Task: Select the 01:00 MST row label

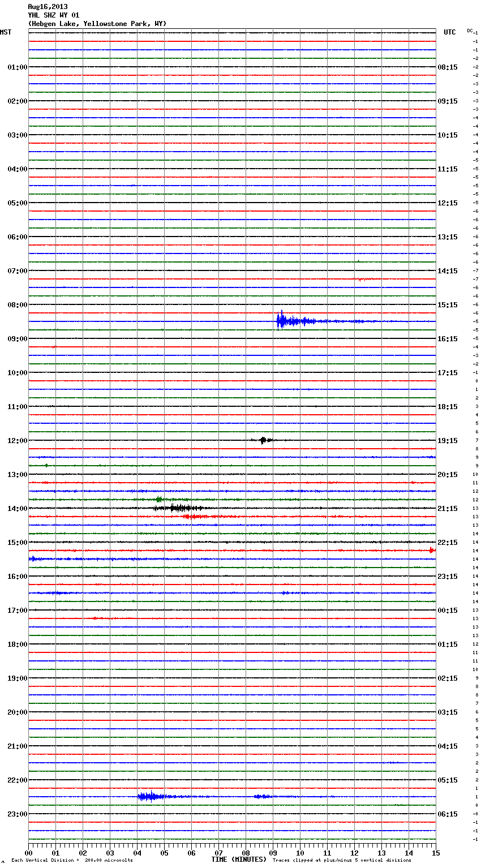Action: [x=17, y=67]
